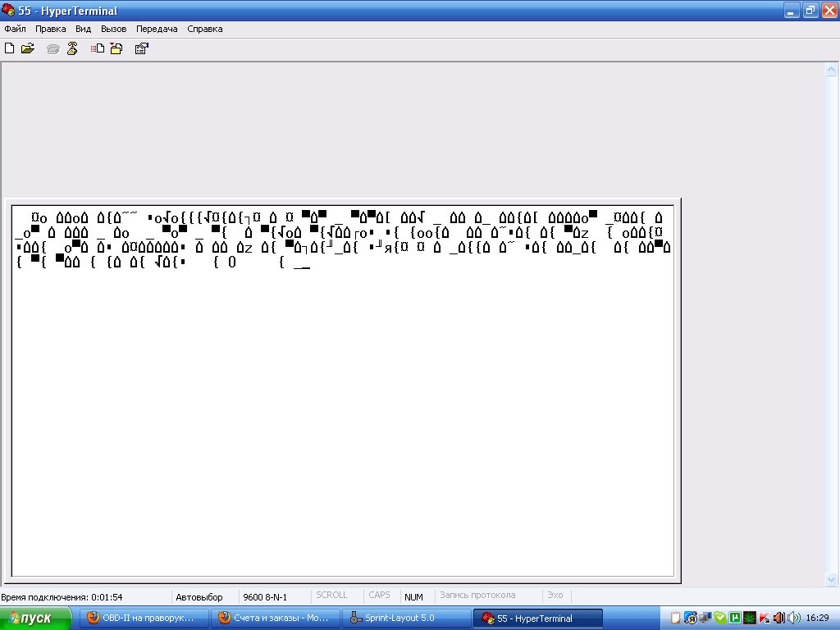Open the Справка menu
Screen dimensions: 840x630
(x=205, y=29)
